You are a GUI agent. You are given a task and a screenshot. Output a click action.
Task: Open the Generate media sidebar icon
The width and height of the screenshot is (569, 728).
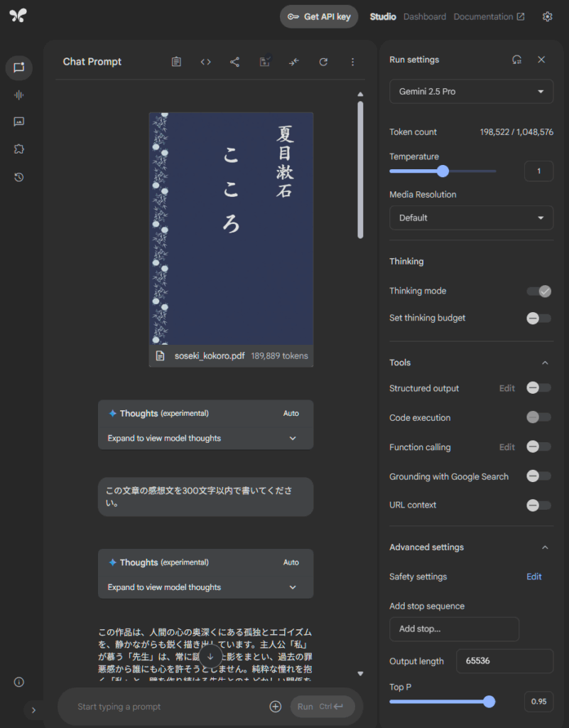click(19, 122)
